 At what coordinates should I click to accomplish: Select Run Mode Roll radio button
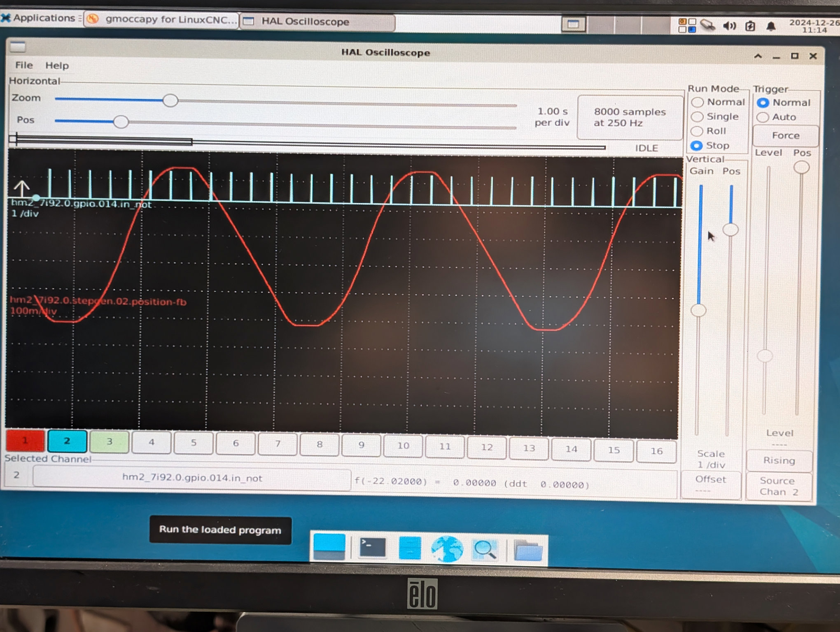pos(696,131)
